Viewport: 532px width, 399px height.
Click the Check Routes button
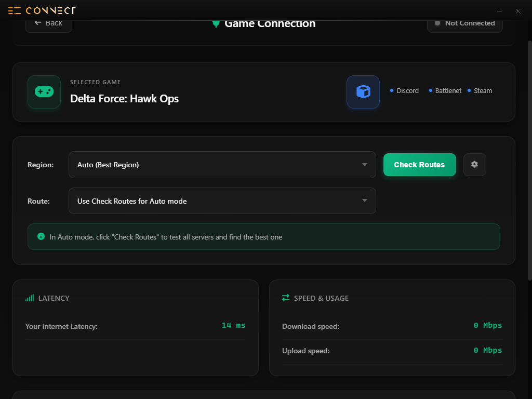pyautogui.click(x=420, y=165)
